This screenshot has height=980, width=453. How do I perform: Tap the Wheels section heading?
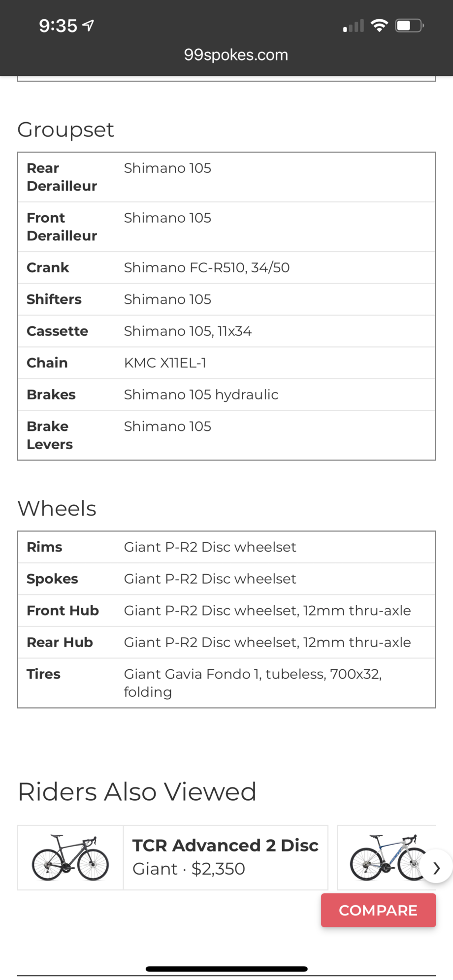coord(57,509)
